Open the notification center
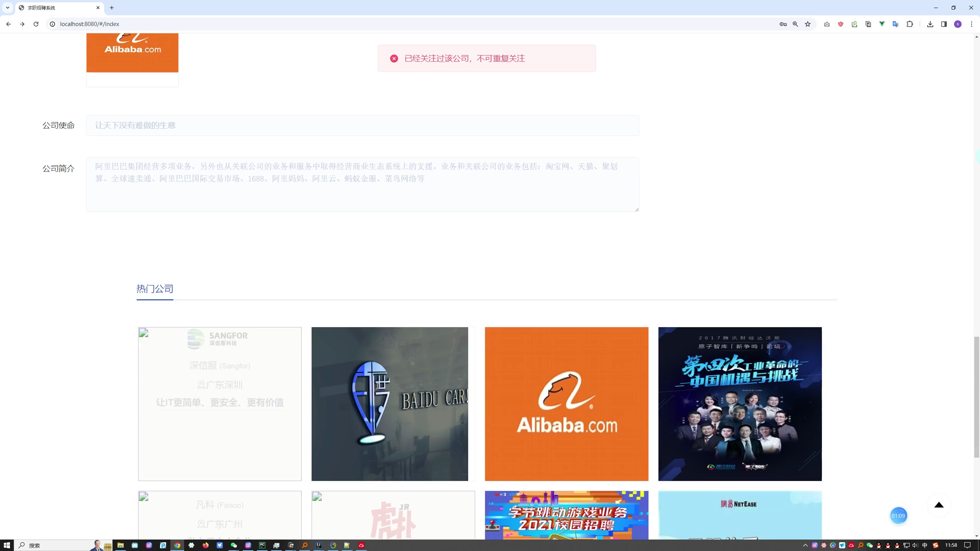980x551 pixels. (967, 545)
